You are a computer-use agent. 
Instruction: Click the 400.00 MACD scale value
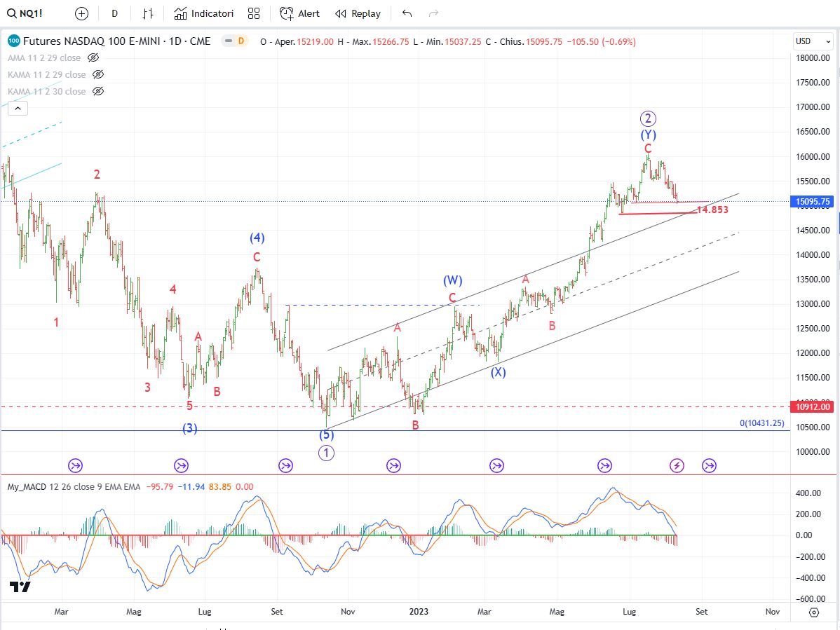pyautogui.click(x=810, y=493)
